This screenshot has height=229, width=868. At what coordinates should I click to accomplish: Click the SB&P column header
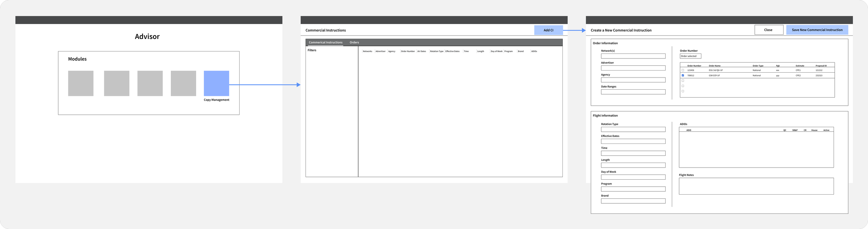tap(795, 130)
